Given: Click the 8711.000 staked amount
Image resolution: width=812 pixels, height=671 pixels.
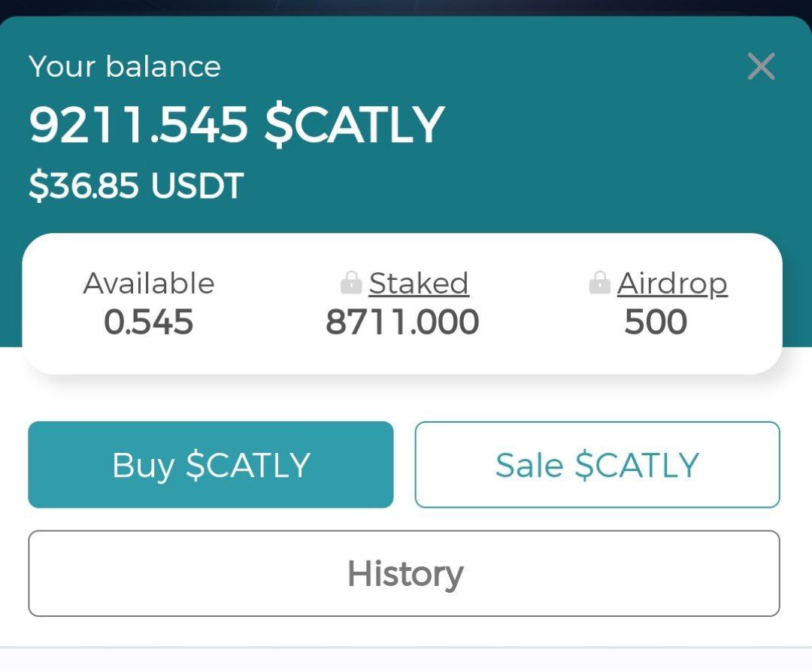Looking at the screenshot, I should (402, 322).
